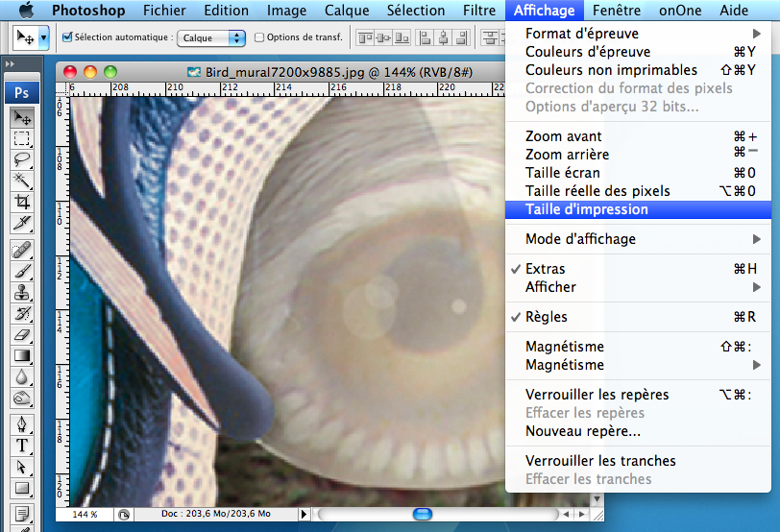Disable the Sélection automatique checkbox
Viewport: 780px width, 532px height.
67,37
